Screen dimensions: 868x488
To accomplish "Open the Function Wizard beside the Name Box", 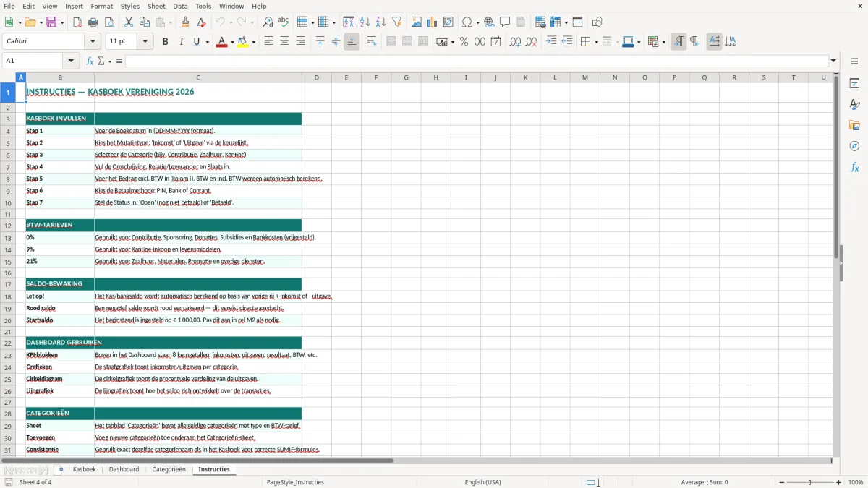I will click(90, 61).
